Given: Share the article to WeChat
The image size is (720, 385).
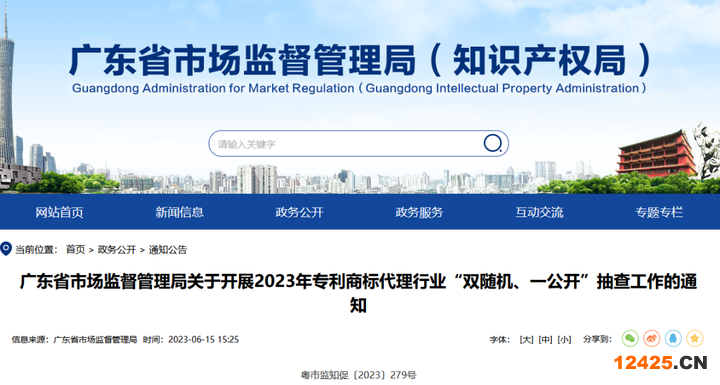Looking at the screenshot, I should point(630,339).
